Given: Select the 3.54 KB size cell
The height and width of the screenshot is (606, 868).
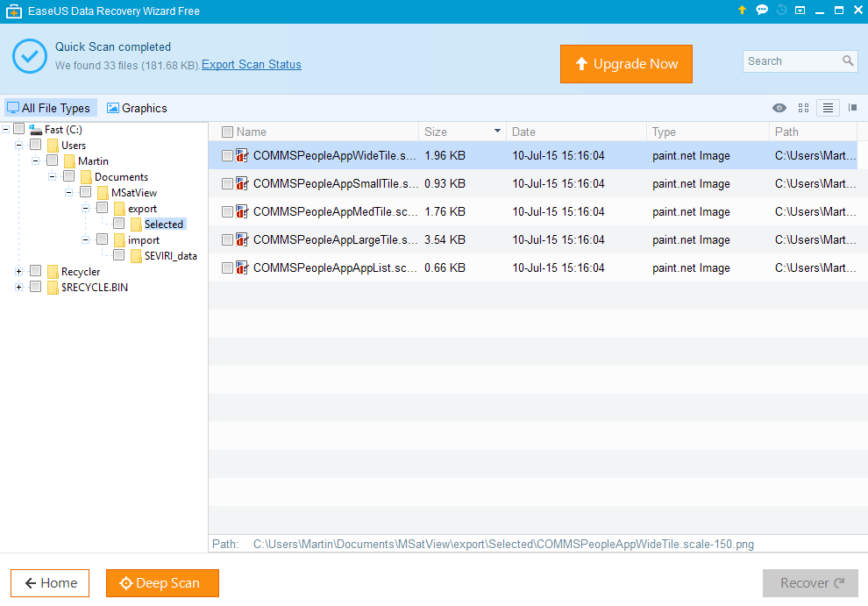Looking at the screenshot, I should coord(445,239).
